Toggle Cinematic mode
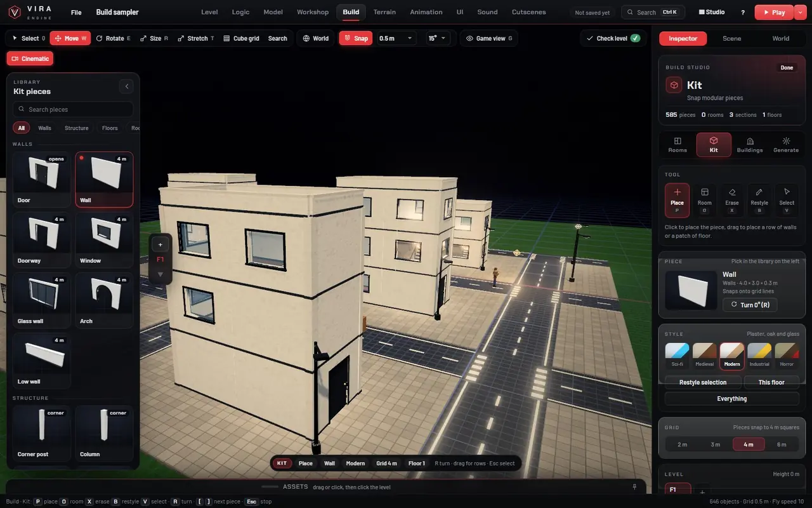812x508 pixels. 30,58
